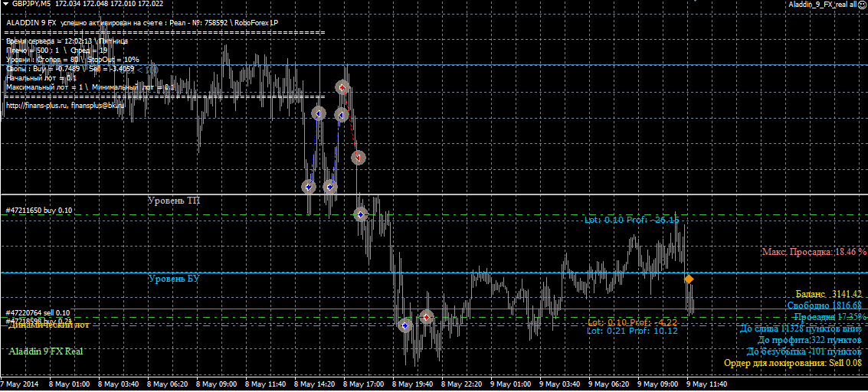Image resolution: width=868 pixels, height=392 pixels.
Task: Click the Уровень БУ level label
Action: pos(173,279)
